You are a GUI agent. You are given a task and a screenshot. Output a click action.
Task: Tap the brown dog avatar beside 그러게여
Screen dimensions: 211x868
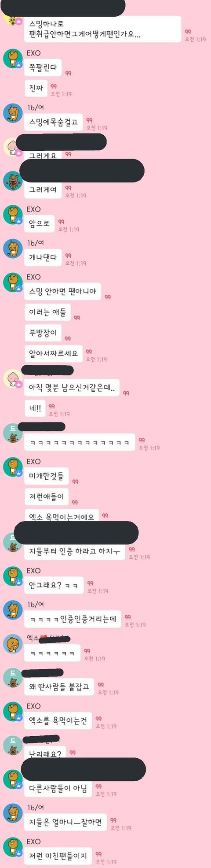13,181
